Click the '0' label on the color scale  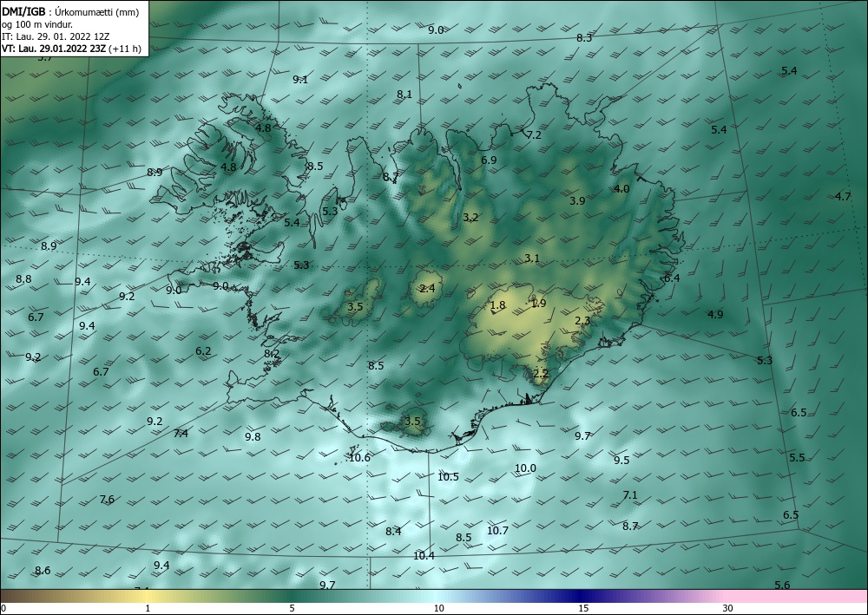(x=3, y=608)
